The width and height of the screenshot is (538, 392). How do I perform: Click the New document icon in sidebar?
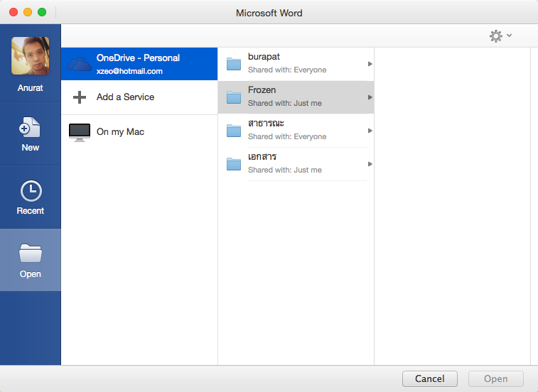(x=30, y=127)
